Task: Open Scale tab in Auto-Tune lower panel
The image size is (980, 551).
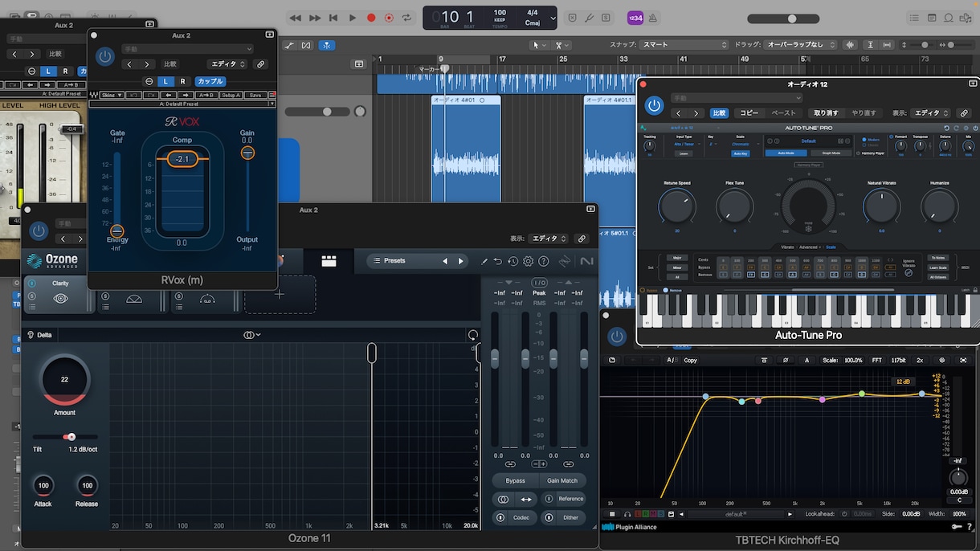Action: click(x=831, y=247)
